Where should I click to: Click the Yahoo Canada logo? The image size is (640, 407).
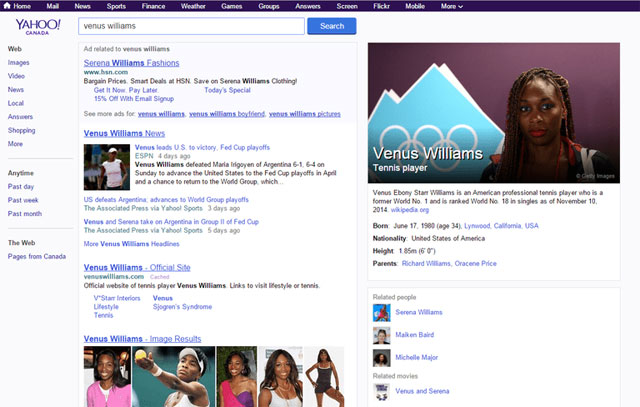(31, 26)
